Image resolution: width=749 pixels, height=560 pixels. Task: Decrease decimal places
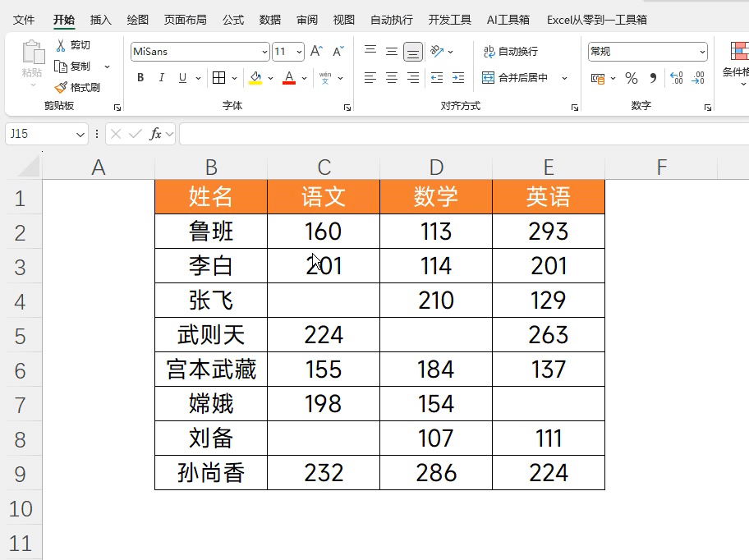coord(698,78)
